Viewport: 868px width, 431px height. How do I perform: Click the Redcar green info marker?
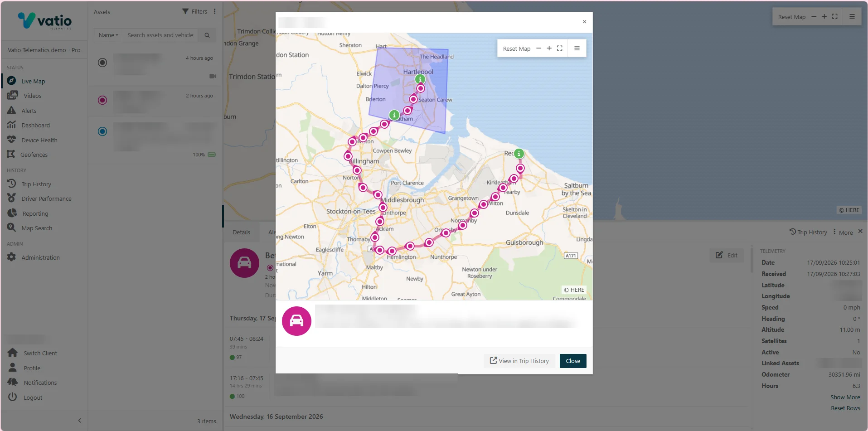[x=519, y=154]
